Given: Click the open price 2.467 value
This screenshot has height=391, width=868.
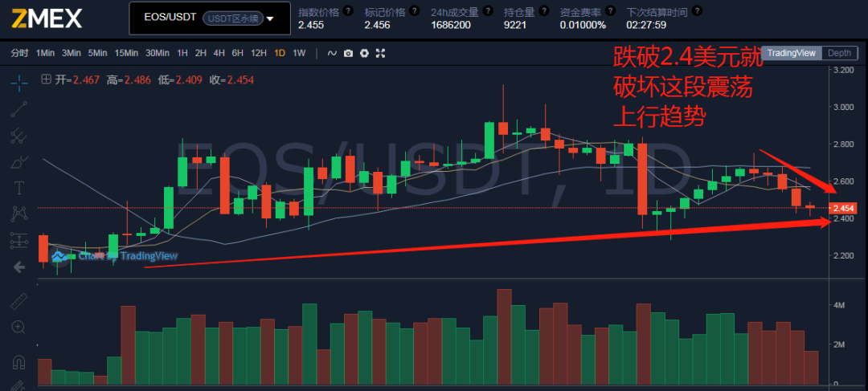Looking at the screenshot, I should 85,80.
